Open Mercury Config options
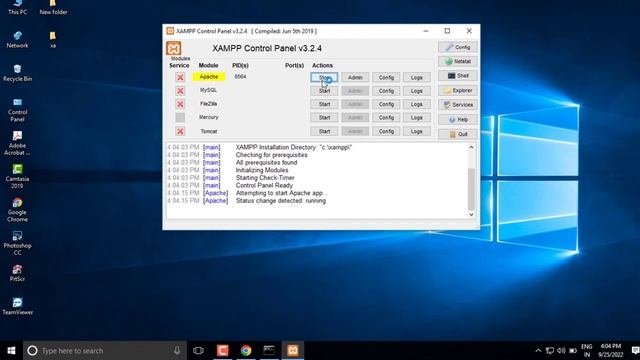The image size is (640, 360). coord(386,118)
